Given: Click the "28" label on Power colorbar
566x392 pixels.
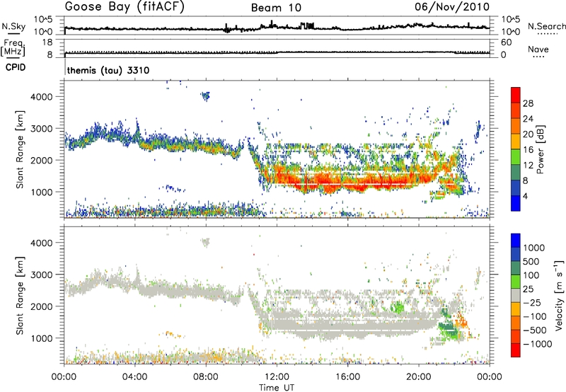Looking at the screenshot, I should coord(528,103).
